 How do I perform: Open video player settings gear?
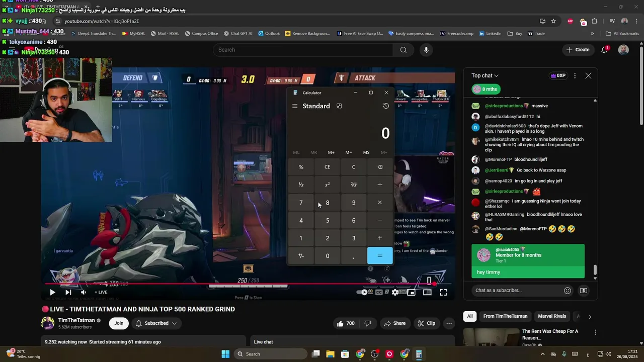(395, 292)
